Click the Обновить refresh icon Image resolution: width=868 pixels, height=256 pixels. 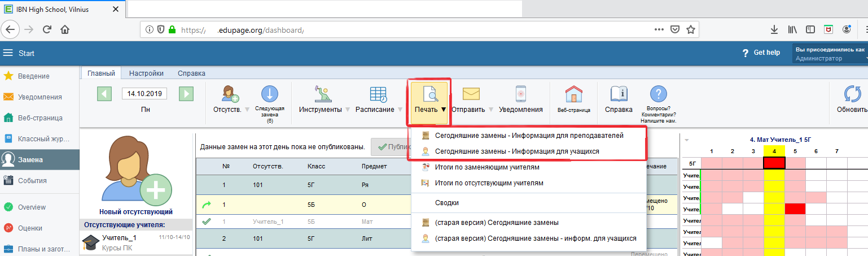click(852, 94)
